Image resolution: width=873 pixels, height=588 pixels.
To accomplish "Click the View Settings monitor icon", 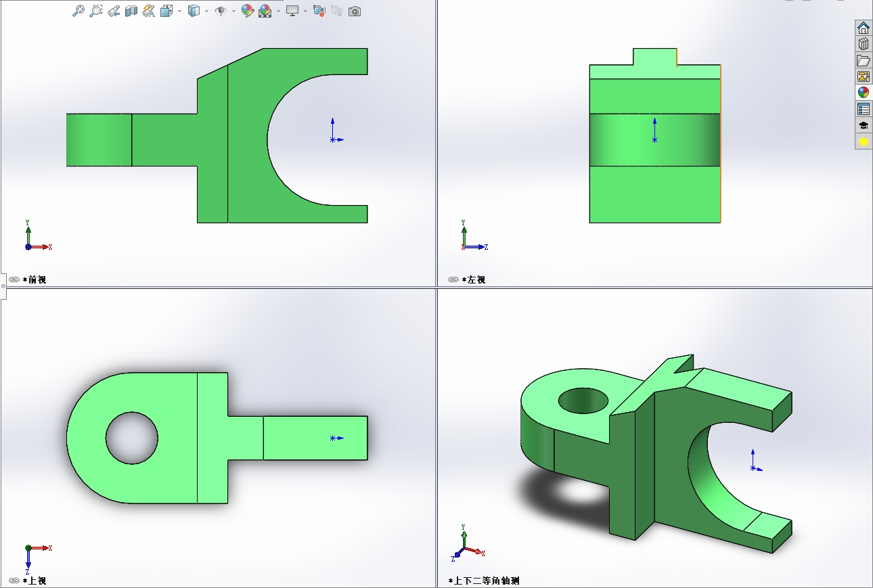I will (x=292, y=11).
